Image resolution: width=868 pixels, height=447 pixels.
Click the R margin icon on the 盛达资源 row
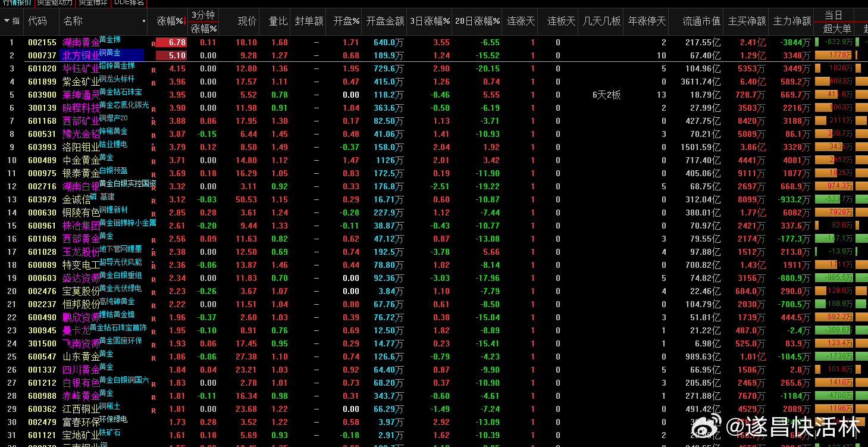(153, 279)
